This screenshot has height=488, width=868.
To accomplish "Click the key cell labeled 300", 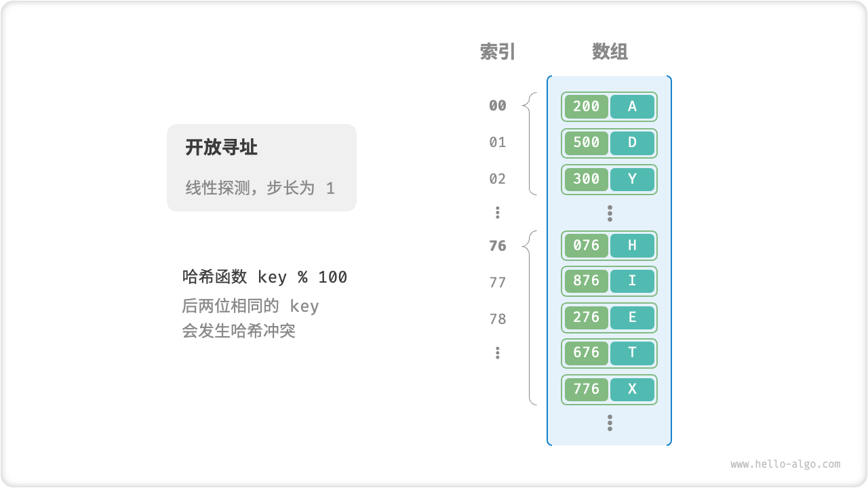I will tap(587, 179).
